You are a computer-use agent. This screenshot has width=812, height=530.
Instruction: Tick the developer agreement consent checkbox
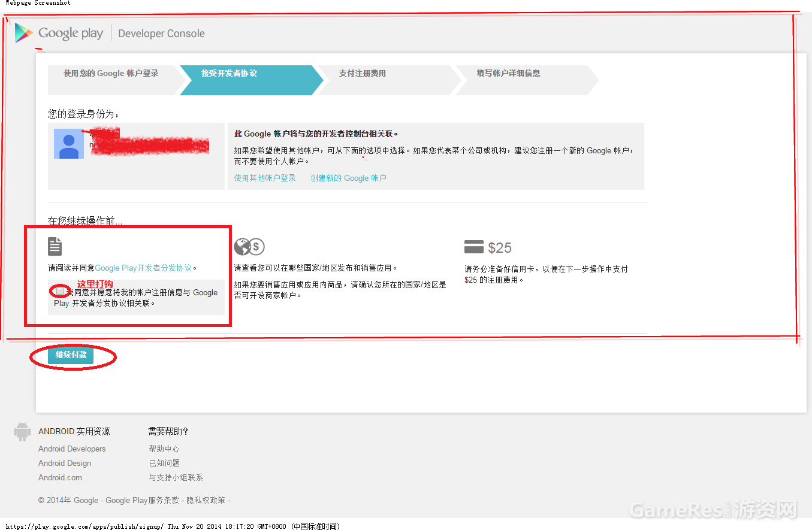(x=60, y=292)
